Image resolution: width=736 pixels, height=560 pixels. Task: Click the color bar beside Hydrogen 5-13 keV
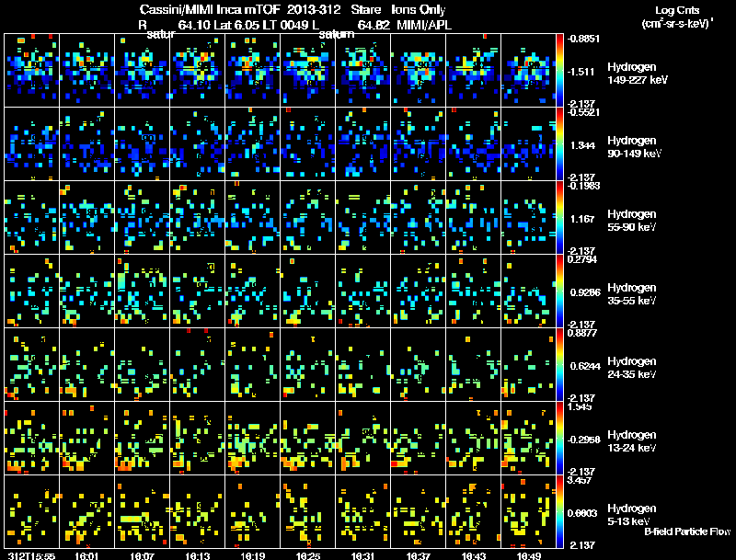pyautogui.click(x=559, y=512)
